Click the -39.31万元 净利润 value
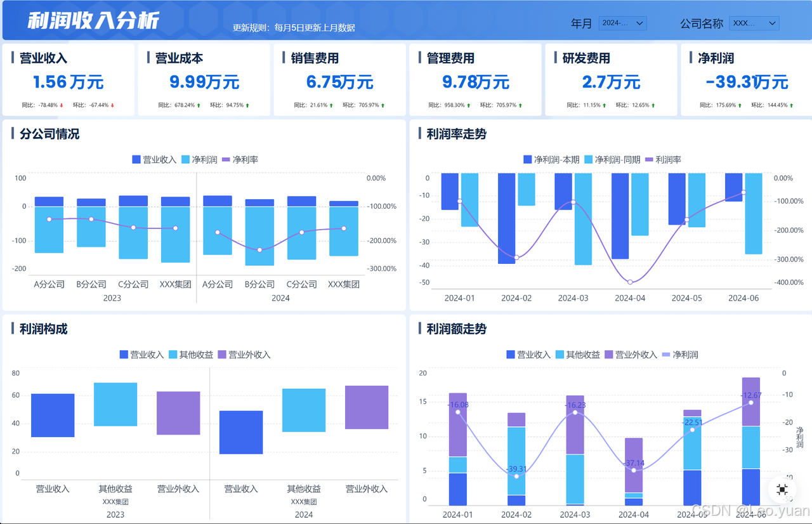Viewport: 812px width, 524px height. 747,82
